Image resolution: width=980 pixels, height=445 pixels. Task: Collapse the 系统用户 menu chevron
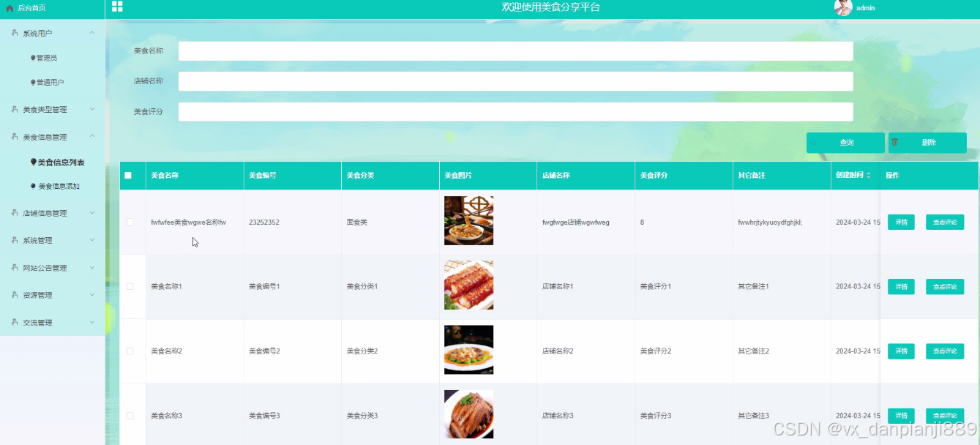tap(92, 33)
